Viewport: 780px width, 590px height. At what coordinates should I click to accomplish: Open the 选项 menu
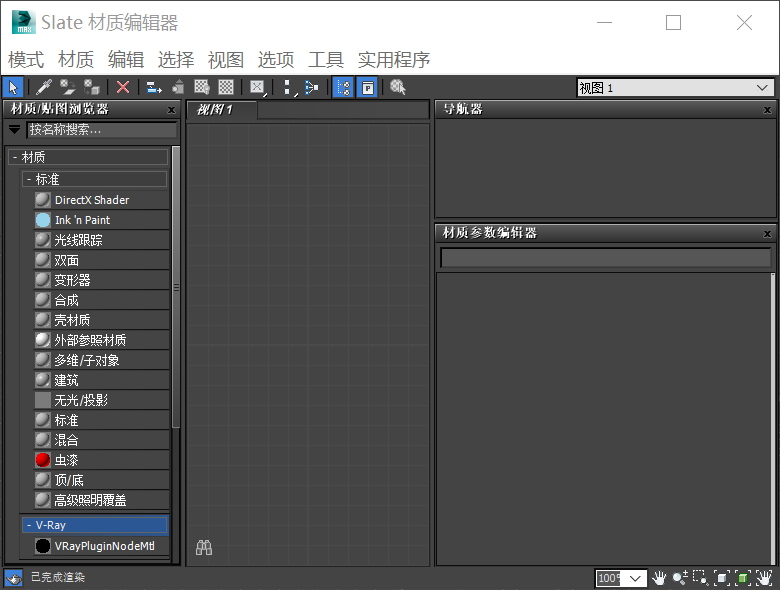pos(276,60)
